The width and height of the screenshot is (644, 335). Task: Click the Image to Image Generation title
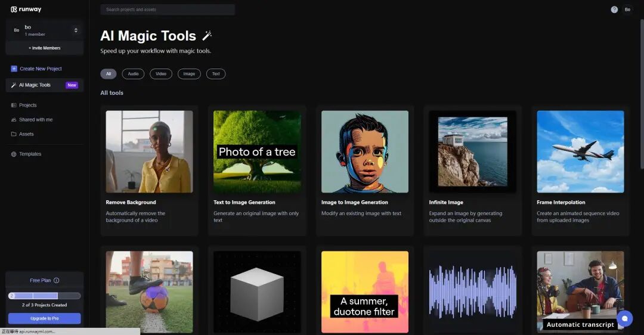354,203
